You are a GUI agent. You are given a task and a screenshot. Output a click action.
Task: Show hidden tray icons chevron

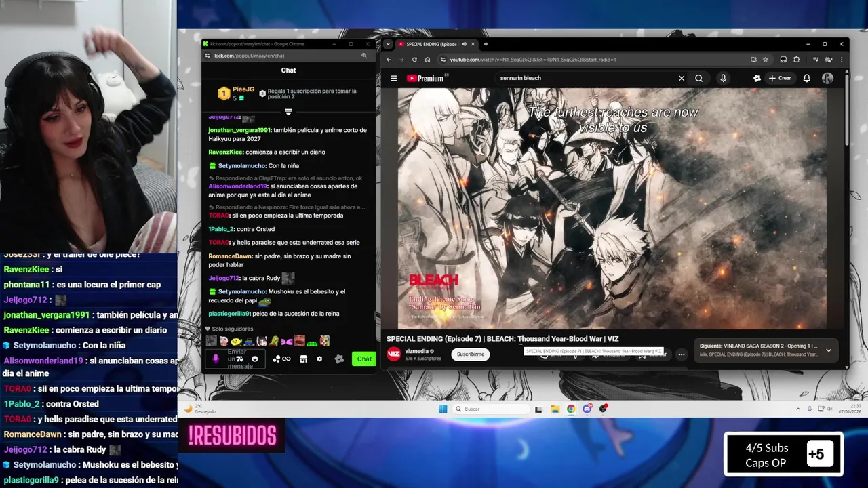tap(799, 409)
